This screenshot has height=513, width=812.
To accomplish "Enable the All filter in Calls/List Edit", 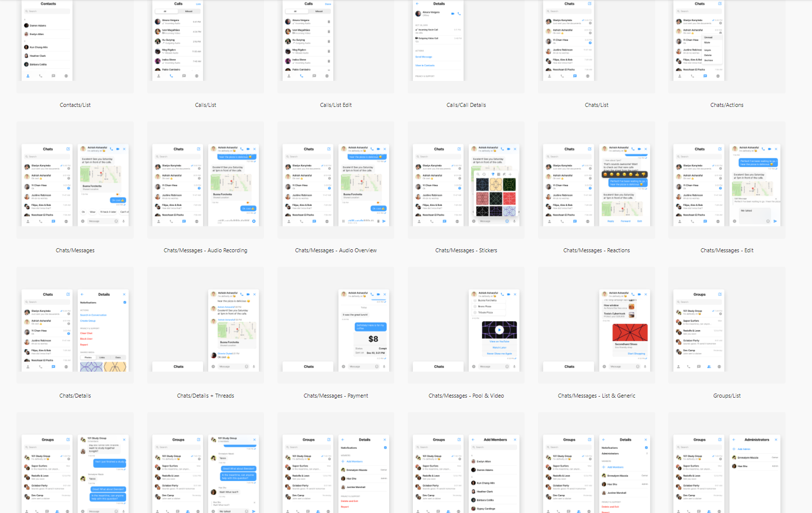I will pyautogui.click(x=295, y=11).
